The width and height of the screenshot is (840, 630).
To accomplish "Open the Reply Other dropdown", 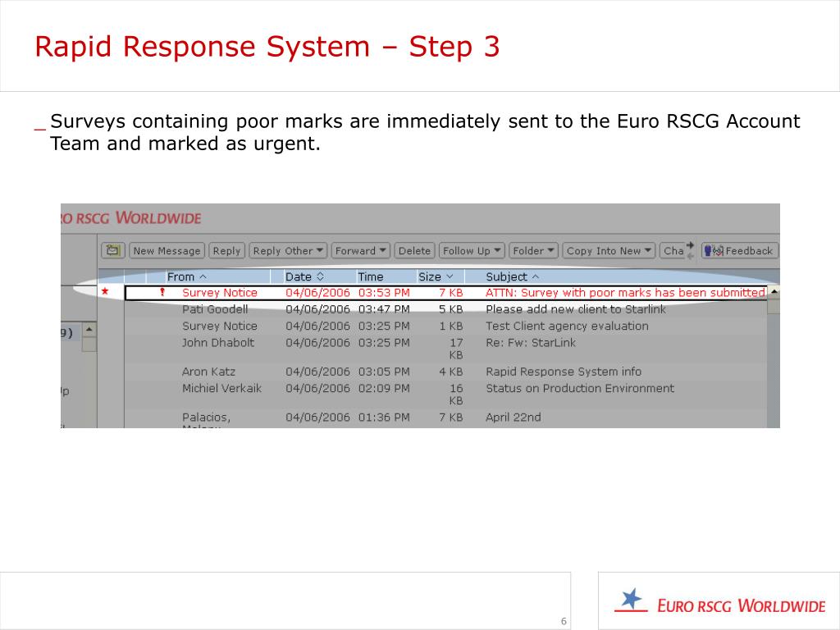I will tap(288, 251).
